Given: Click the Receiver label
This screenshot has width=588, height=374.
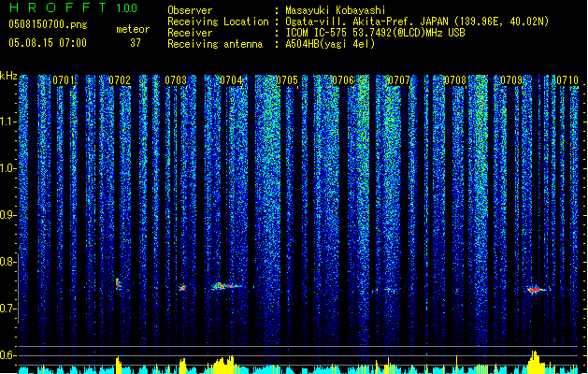Looking at the screenshot, I should point(190,33).
